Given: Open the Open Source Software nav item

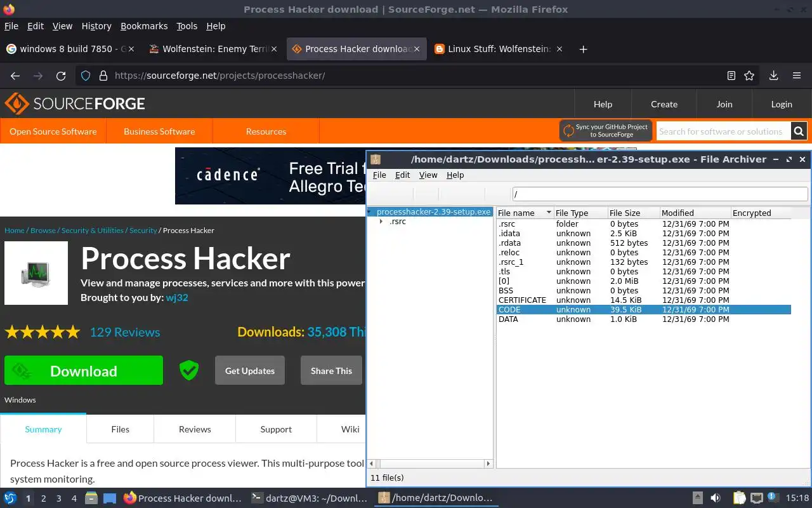Looking at the screenshot, I should point(53,131).
